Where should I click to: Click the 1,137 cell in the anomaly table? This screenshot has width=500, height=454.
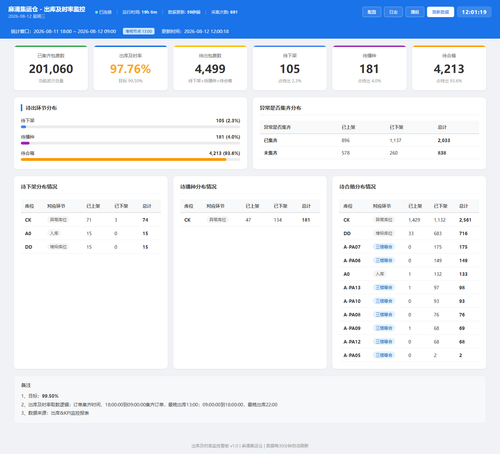coord(396,140)
